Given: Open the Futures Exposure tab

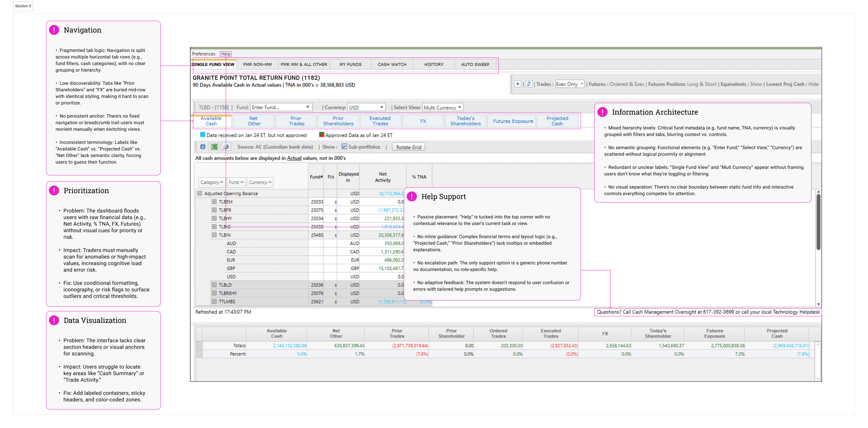Looking at the screenshot, I should pos(513,121).
